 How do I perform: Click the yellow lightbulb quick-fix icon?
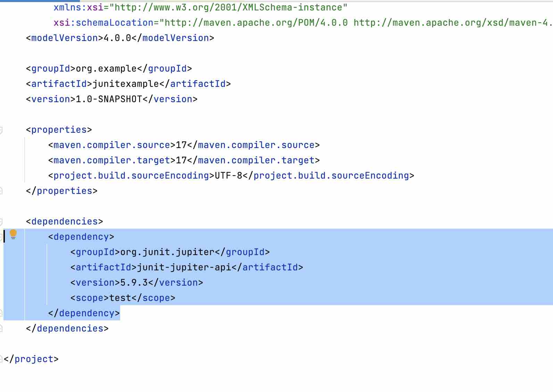(x=13, y=234)
